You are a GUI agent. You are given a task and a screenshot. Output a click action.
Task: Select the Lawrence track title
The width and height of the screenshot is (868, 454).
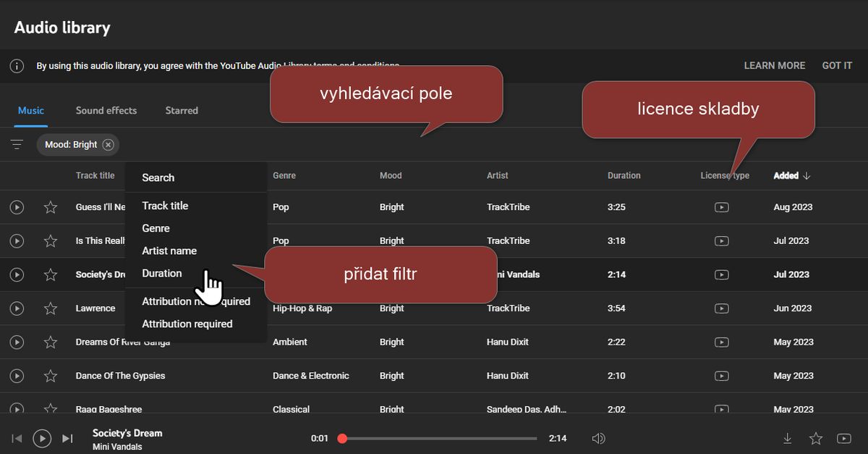(95, 308)
